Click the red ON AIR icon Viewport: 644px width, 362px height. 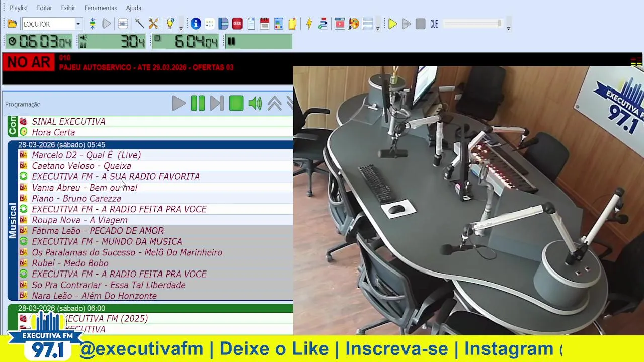point(237,24)
